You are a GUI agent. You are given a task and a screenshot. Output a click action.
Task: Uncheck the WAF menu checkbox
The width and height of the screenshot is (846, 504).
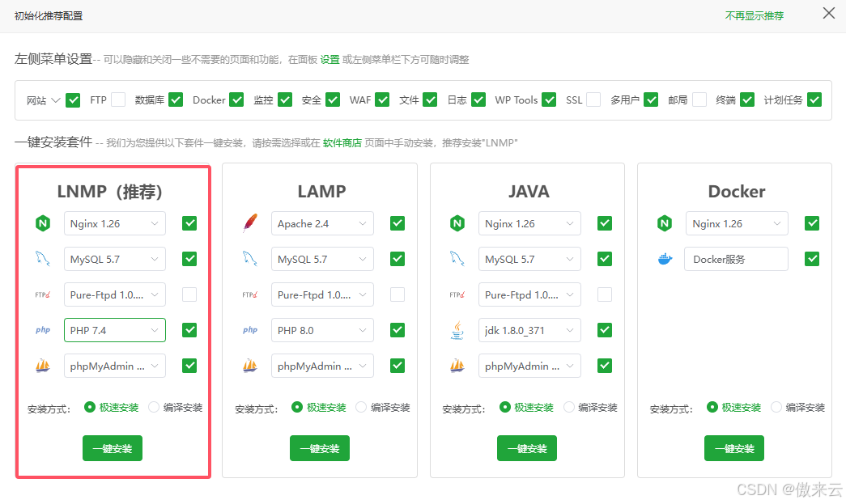point(382,100)
